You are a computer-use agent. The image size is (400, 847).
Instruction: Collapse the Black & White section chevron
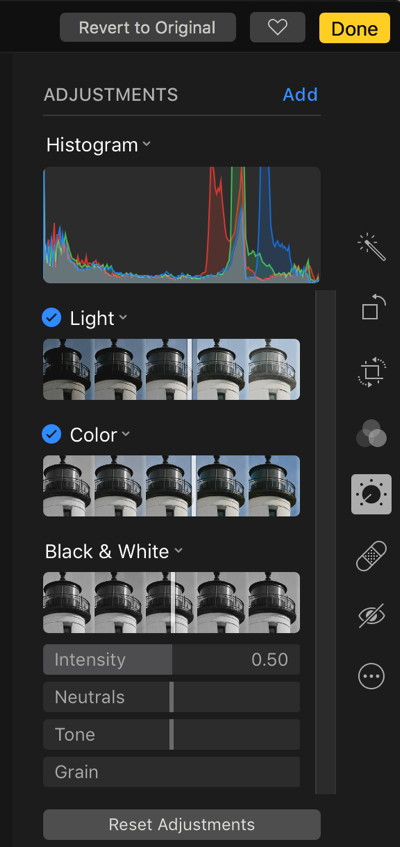pos(178,551)
